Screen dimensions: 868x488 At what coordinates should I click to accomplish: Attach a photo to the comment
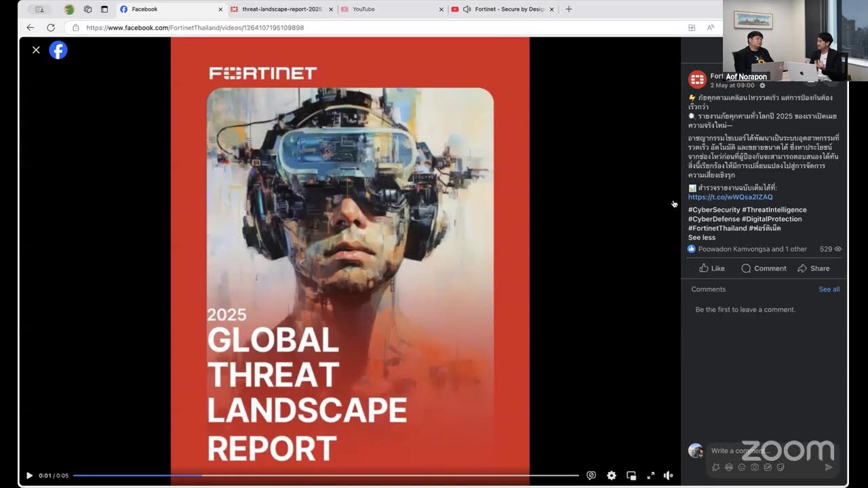tap(755, 467)
